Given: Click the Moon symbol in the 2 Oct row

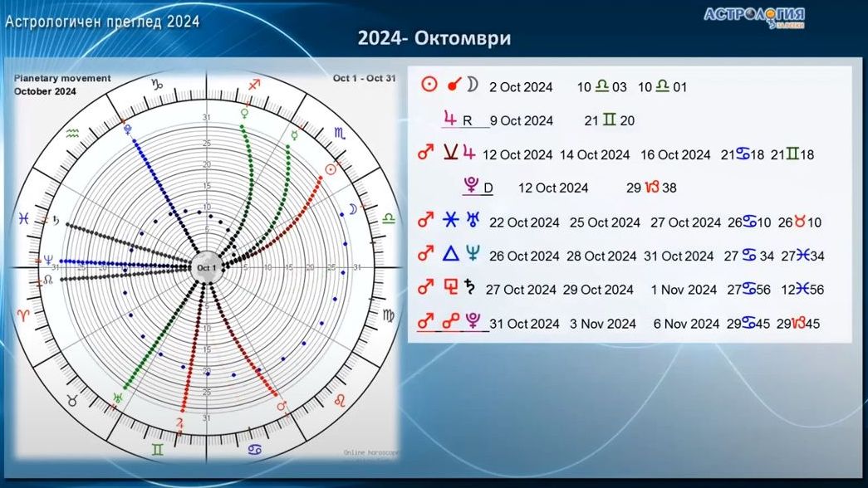Looking at the screenshot, I should pos(472,84).
